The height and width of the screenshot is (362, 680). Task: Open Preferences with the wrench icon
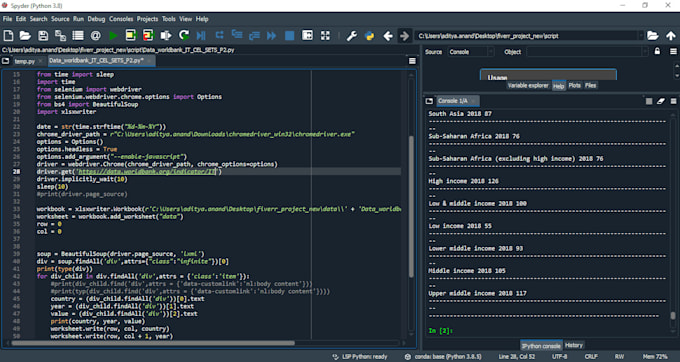coord(352,36)
